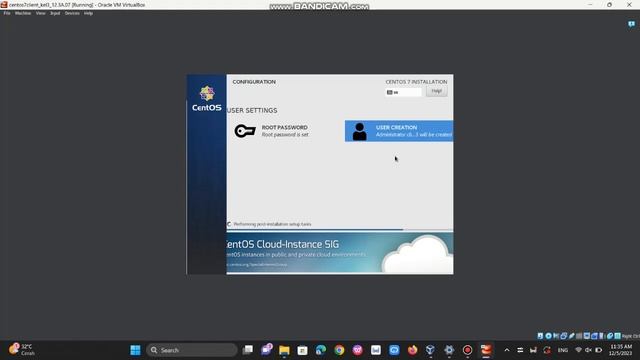Click the VirtualBox display status icon

click(x=587, y=336)
